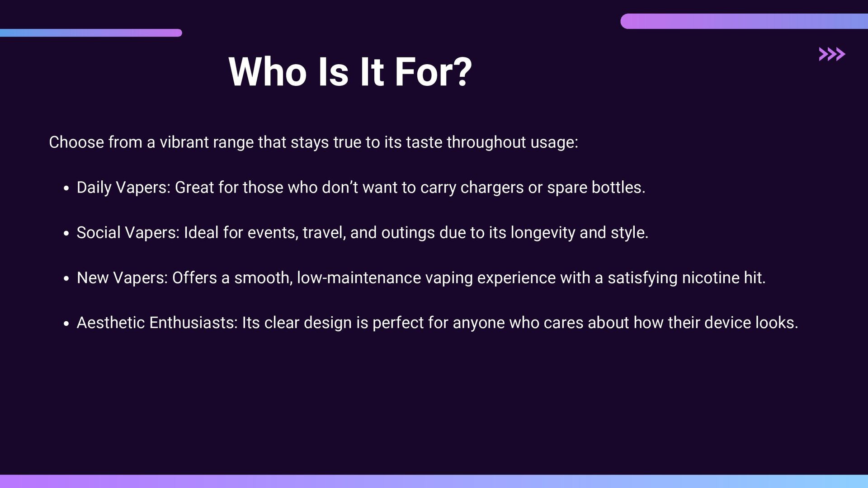Image resolution: width=868 pixels, height=488 pixels.
Task: Click the bullet dot before Daily Vapers
Action: [x=66, y=188]
